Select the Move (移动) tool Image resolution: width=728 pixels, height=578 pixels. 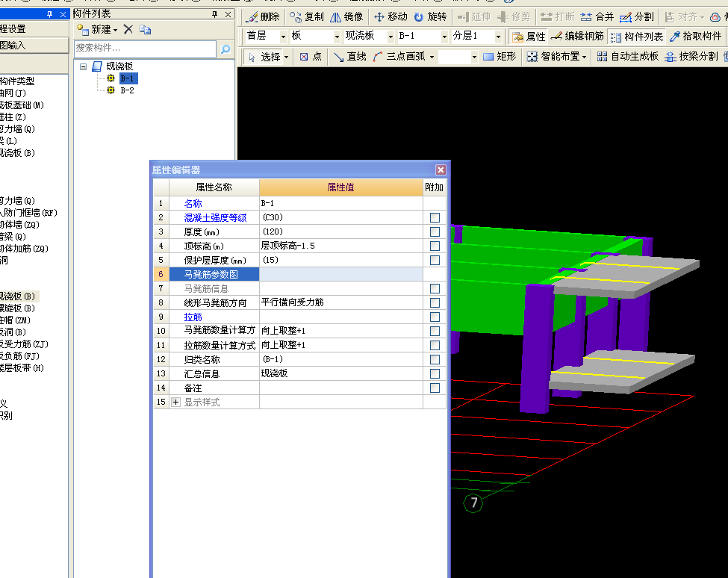391,17
